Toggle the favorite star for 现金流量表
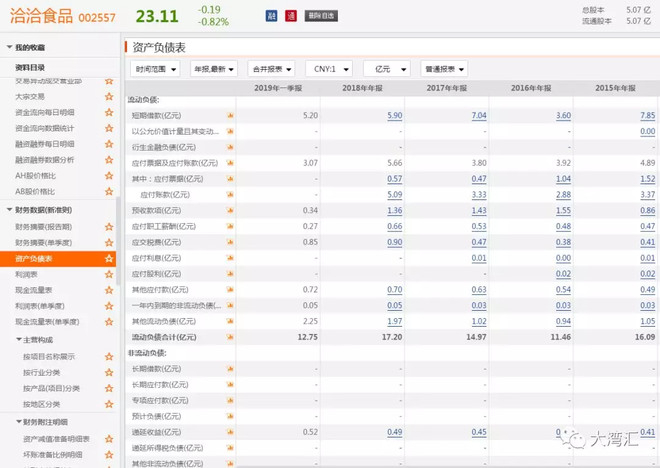 [x=109, y=290]
